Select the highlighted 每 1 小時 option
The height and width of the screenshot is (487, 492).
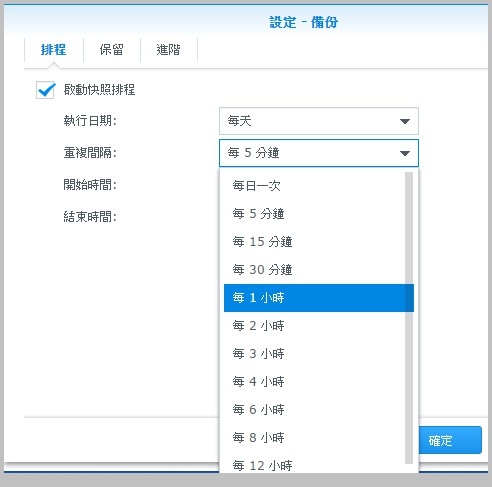[319, 298]
